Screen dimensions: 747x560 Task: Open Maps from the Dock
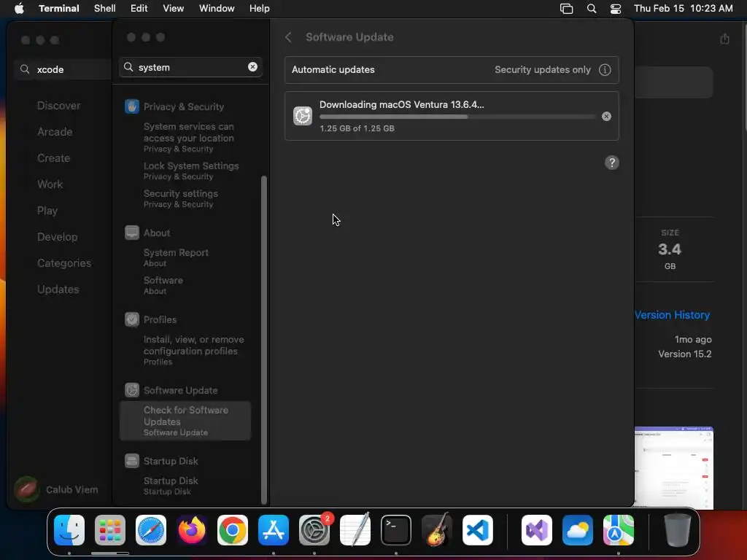pyautogui.click(x=619, y=530)
